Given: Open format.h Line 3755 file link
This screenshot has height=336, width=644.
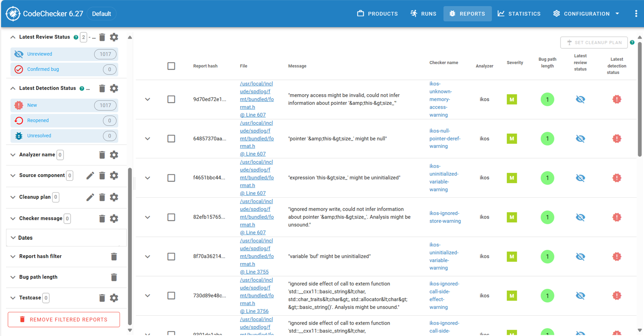Looking at the screenshot, I should coord(257,256).
